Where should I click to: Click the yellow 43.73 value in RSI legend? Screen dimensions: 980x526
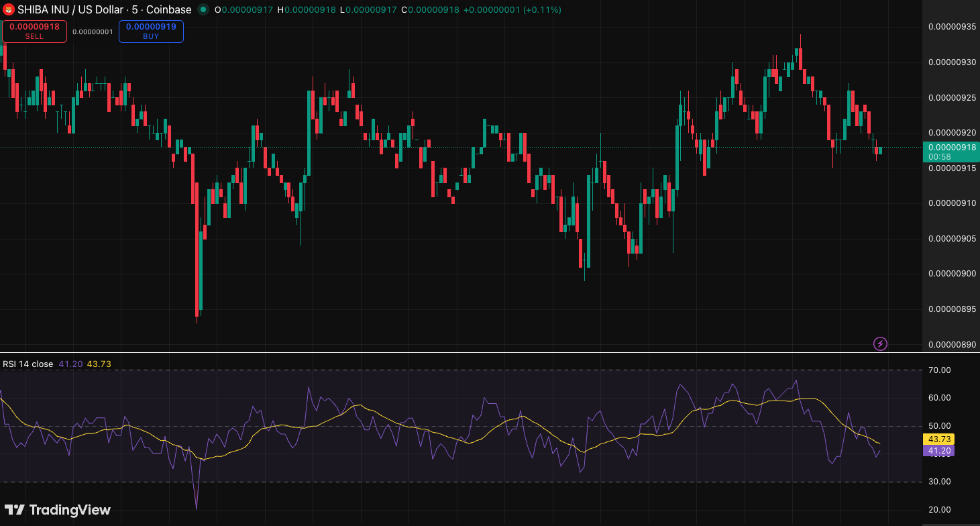pos(99,364)
